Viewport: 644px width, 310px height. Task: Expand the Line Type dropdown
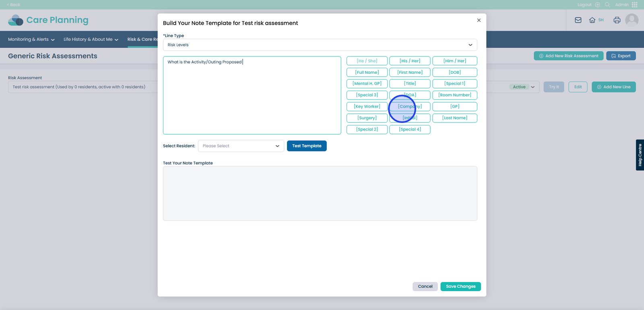pyautogui.click(x=320, y=45)
